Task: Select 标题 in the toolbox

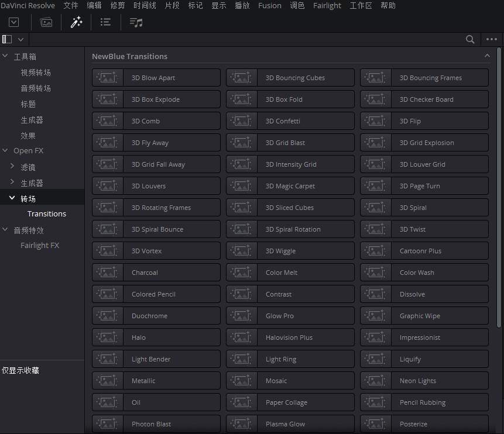Action: [x=28, y=104]
